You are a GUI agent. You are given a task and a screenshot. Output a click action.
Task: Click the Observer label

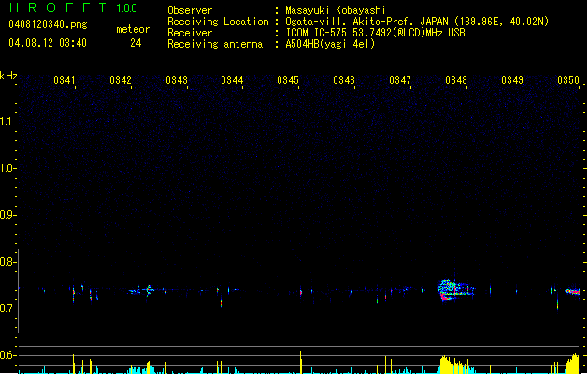tap(190, 10)
